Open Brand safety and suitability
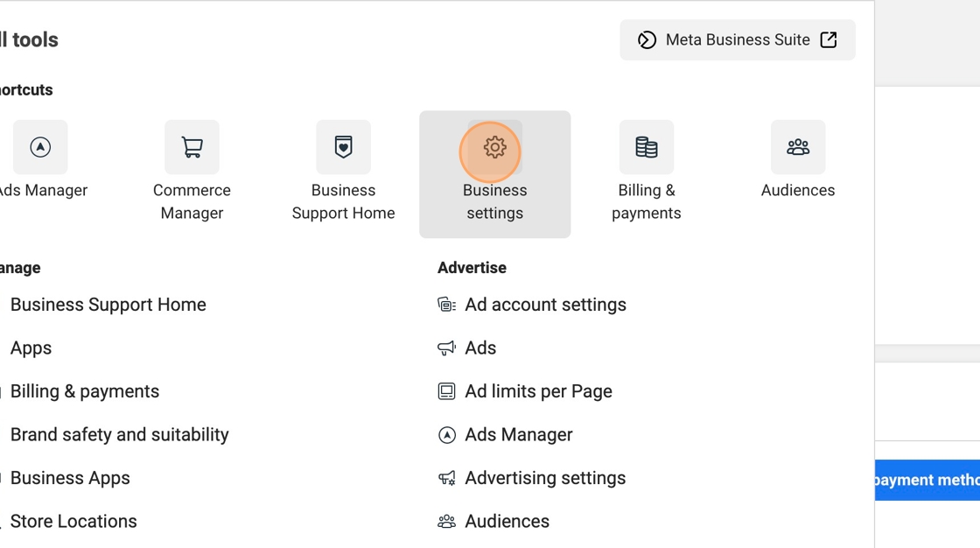Viewport: 980px width, 548px height. tap(119, 435)
